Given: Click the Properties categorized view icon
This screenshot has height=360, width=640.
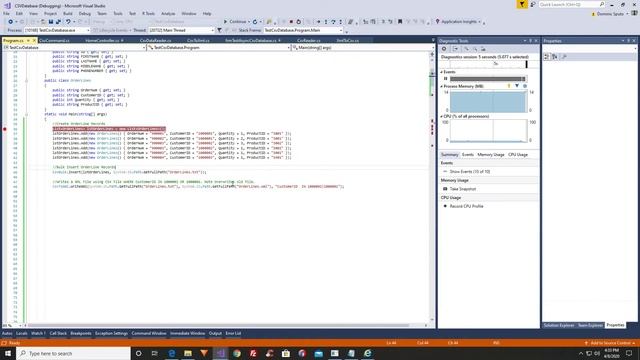Looking at the screenshot, I should [547, 57].
